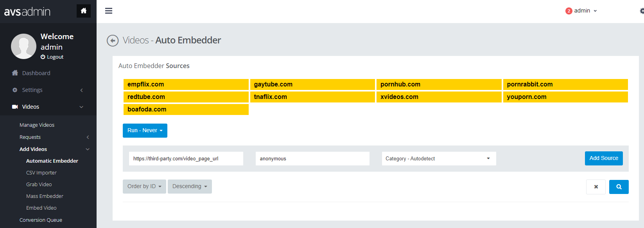
Task: Open CSV Importer
Action: coord(41,173)
